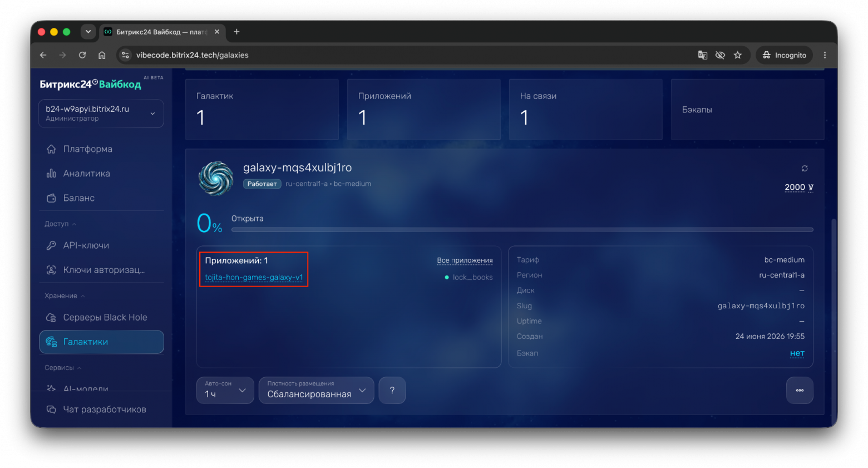This screenshot has width=868, height=468.
Task: Click the Регион value ru-central1-a
Action: (x=781, y=275)
